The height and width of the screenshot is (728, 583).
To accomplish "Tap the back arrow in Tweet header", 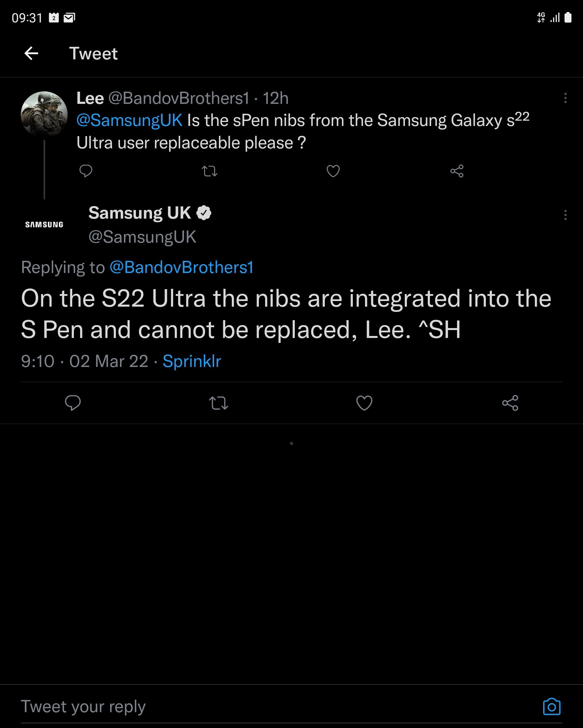I will pos(31,53).
